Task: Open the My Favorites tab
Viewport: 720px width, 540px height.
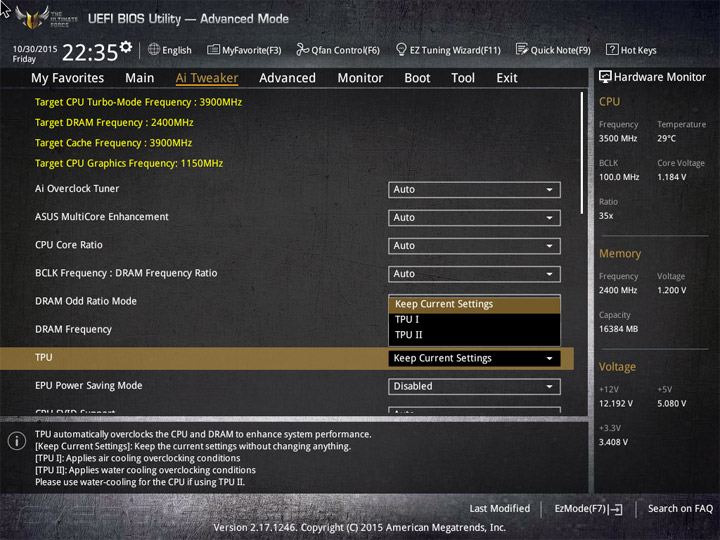Action: [x=68, y=78]
